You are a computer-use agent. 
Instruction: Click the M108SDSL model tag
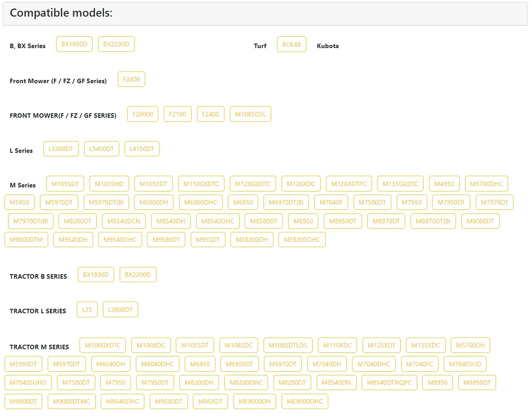(x=250, y=114)
